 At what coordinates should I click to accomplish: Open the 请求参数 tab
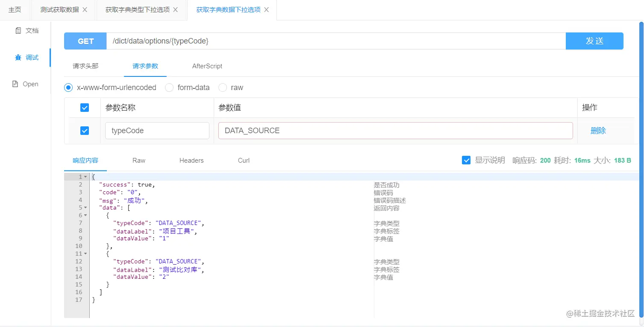tap(145, 66)
